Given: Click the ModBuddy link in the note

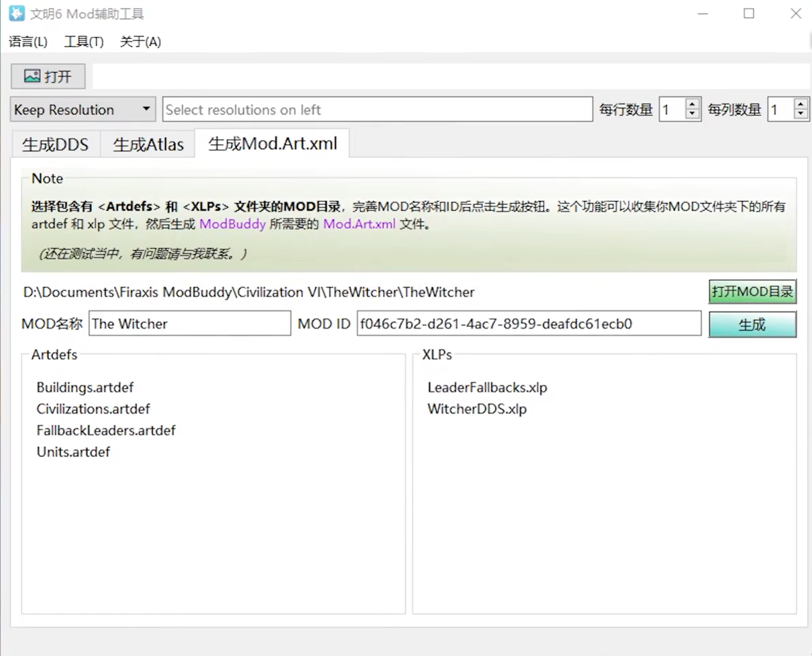Looking at the screenshot, I should (x=232, y=224).
